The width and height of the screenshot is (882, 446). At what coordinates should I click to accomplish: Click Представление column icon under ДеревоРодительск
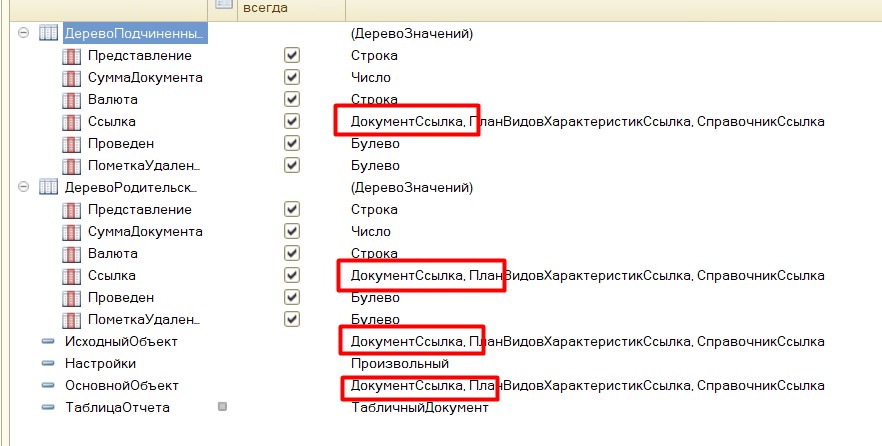pos(71,210)
